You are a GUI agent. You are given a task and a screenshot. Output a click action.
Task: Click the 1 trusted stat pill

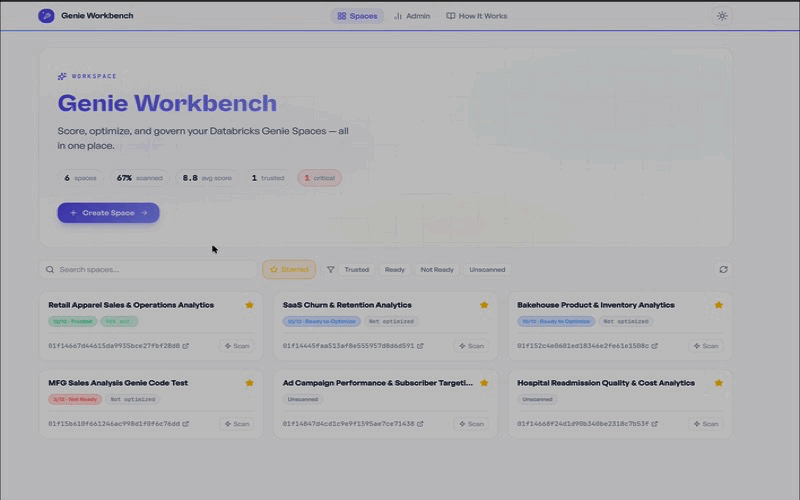(267, 178)
